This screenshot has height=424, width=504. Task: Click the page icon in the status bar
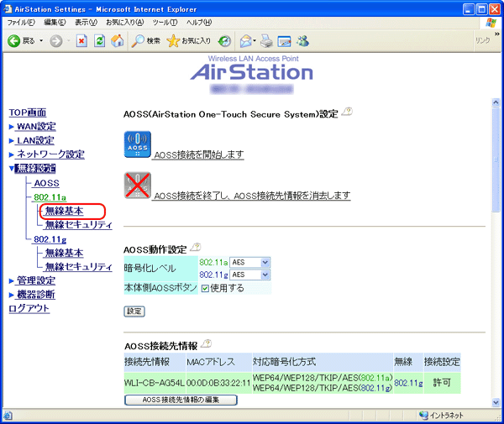tap(8, 416)
